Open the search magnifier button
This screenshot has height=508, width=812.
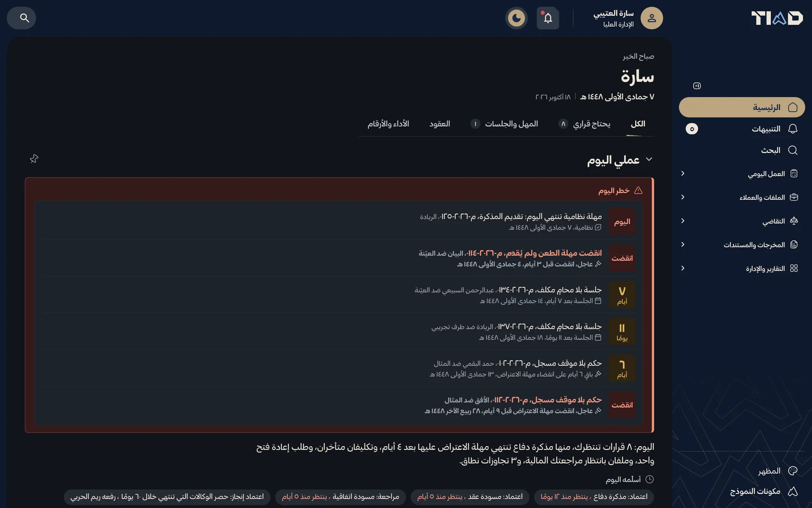(x=21, y=18)
